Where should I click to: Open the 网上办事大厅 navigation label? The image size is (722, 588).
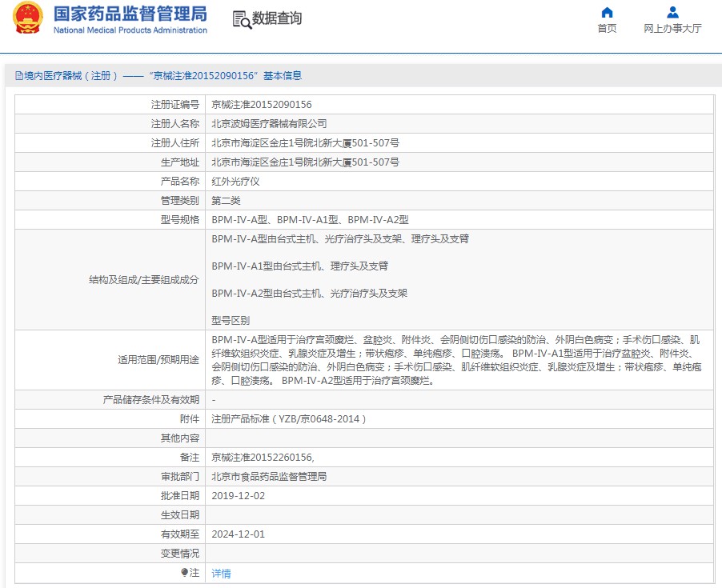click(672, 29)
